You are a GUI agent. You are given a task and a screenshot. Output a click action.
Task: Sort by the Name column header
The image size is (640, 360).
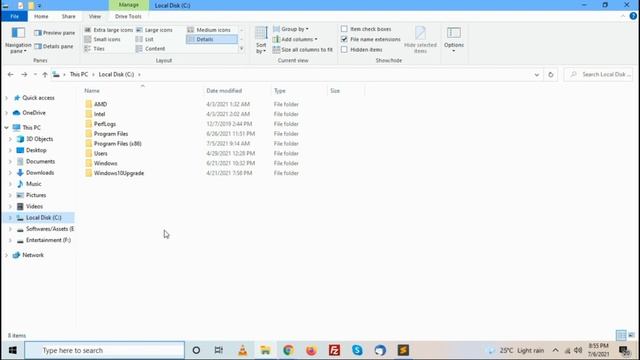[142, 91]
